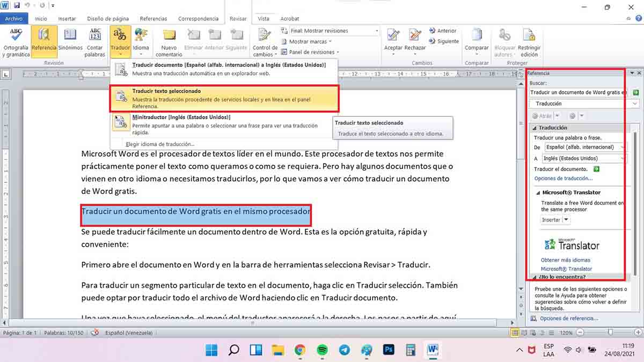
Task: Go to Anterior change in Cambios
Action: coord(443,31)
